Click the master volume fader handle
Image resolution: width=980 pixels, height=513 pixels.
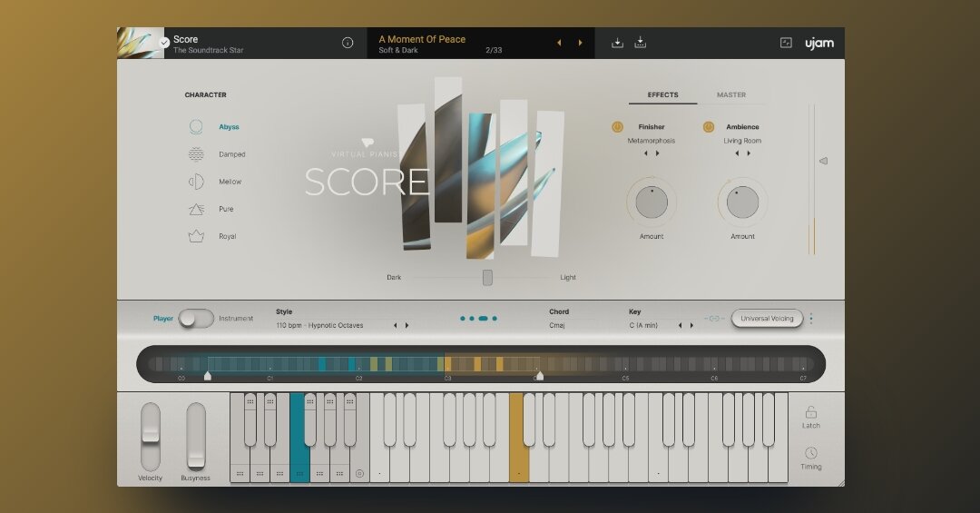(x=823, y=161)
